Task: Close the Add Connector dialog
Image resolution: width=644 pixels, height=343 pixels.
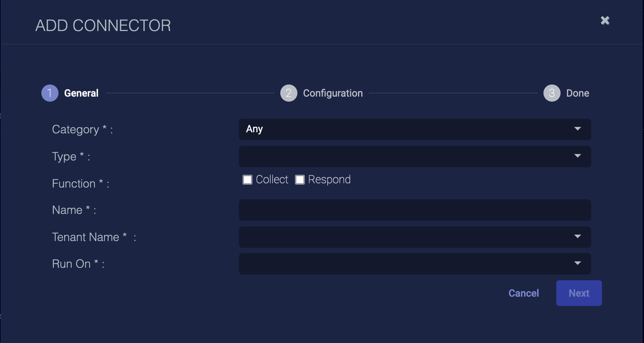Action: 605,21
